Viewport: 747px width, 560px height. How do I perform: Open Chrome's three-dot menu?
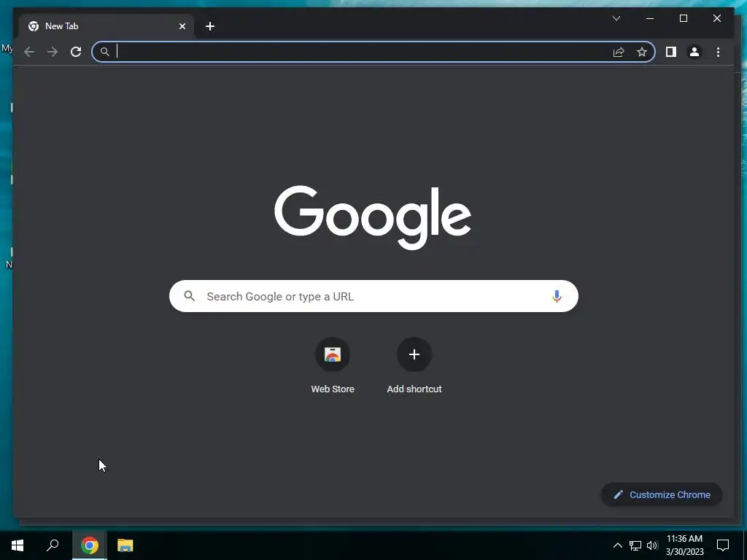(x=718, y=52)
